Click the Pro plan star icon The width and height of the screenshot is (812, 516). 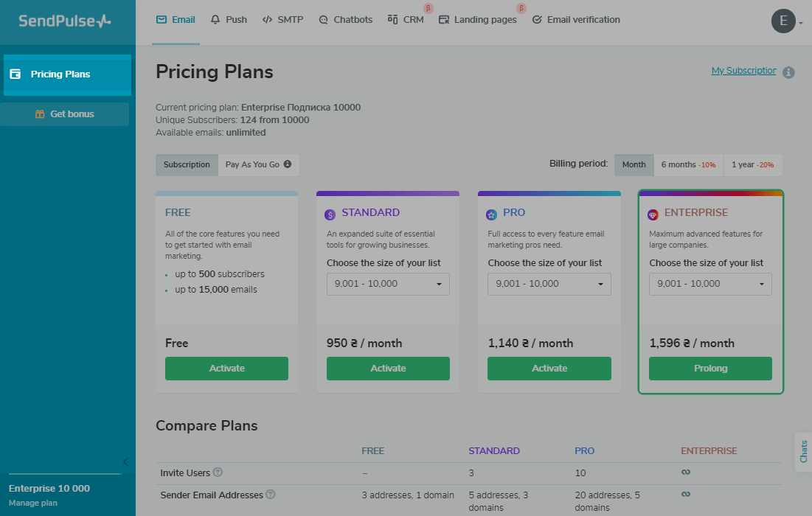(x=491, y=215)
